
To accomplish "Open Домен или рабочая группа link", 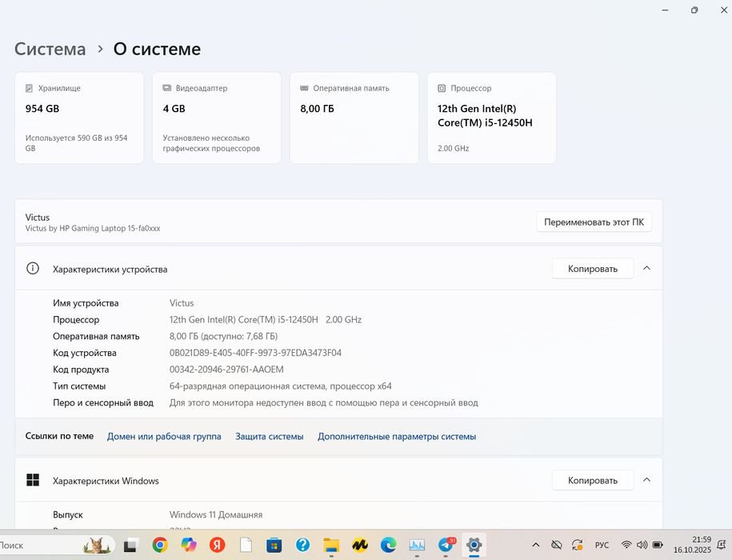I will pyautogui.click(x=164, y=436).
